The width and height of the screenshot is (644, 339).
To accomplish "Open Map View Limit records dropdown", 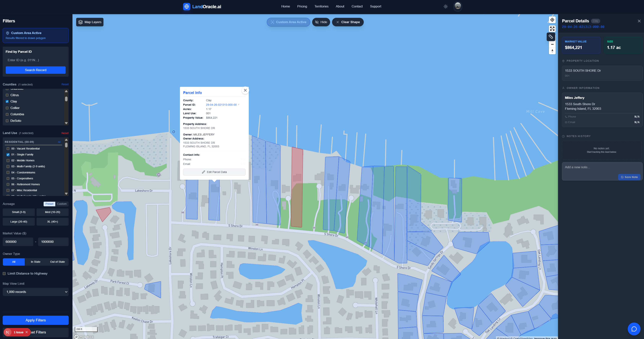I will (36, 292).
